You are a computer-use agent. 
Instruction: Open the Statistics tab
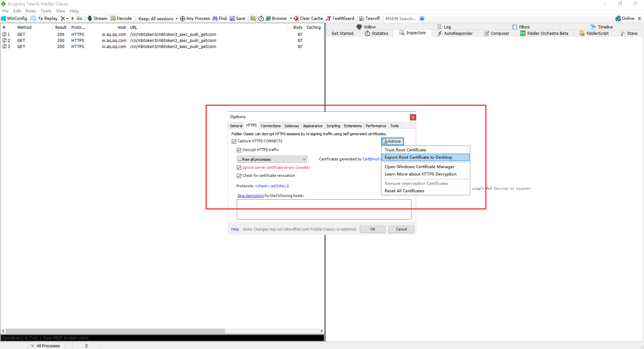[376, 33]
